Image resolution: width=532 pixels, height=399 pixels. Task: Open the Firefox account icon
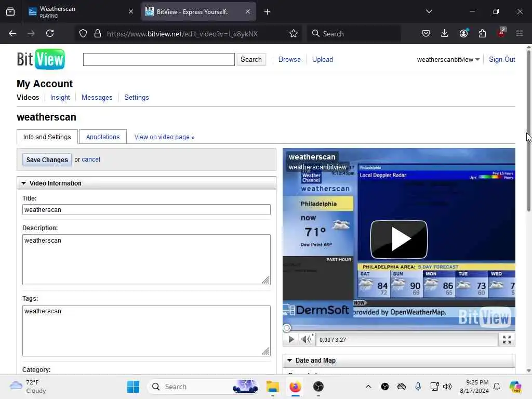463,33
